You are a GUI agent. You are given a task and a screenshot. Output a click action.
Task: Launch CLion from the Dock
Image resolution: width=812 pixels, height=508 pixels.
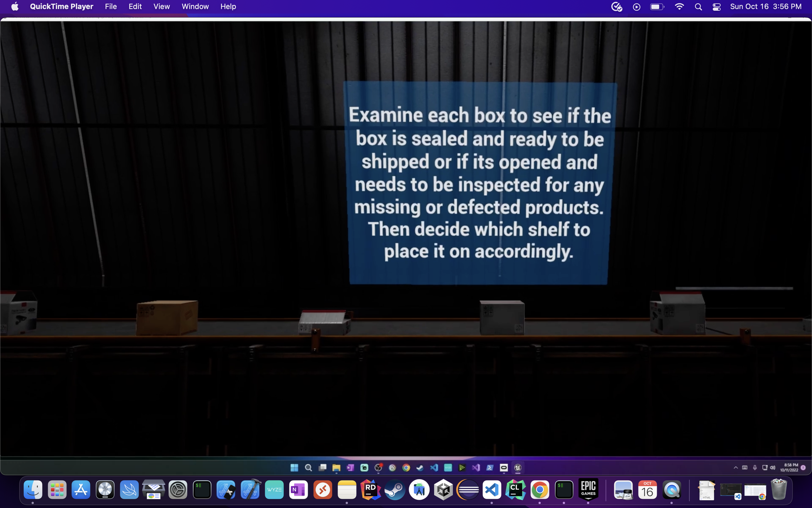coord(516,490)
